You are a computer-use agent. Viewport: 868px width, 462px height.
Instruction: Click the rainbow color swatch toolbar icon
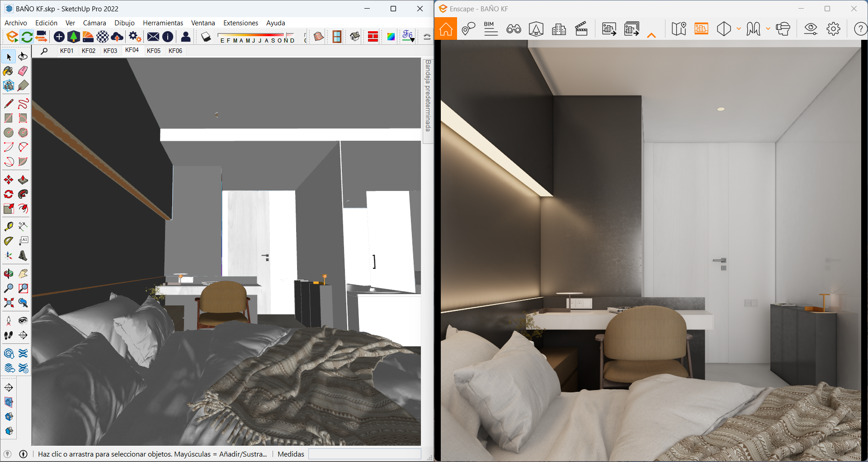click(391, 37)
